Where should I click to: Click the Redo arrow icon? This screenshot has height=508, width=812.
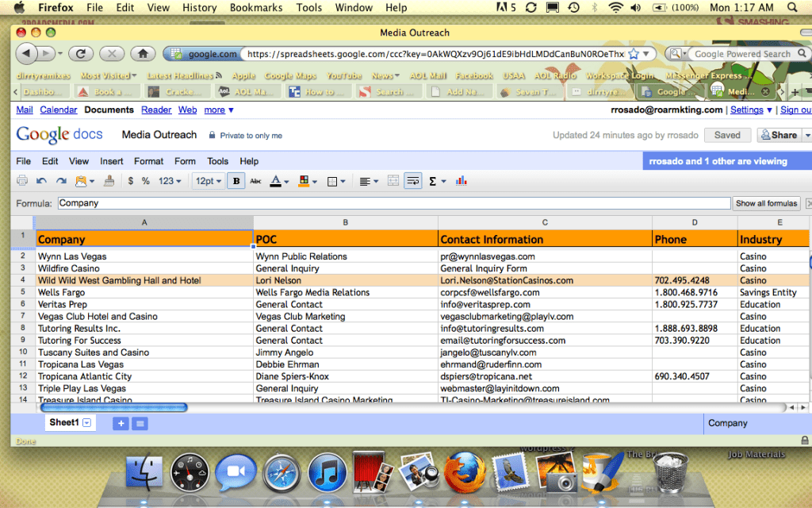point(61,181)
